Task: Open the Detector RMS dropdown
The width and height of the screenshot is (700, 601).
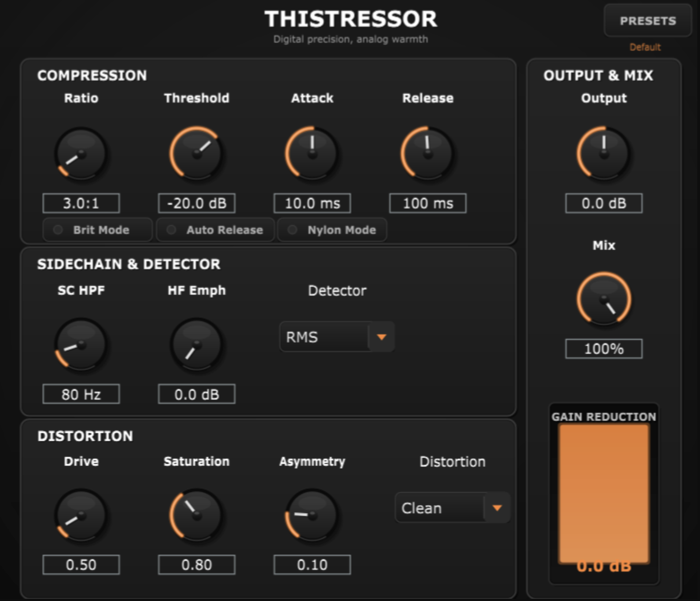Action: click(337, 337)
